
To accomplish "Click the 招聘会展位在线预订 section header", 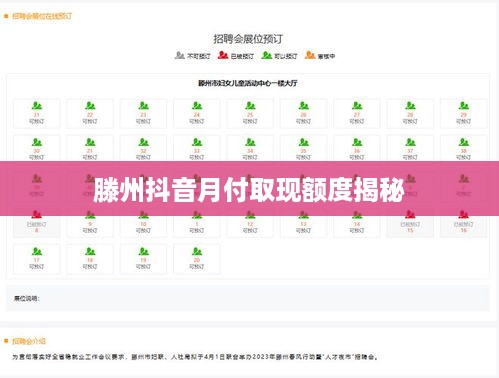I will [42, 16].
